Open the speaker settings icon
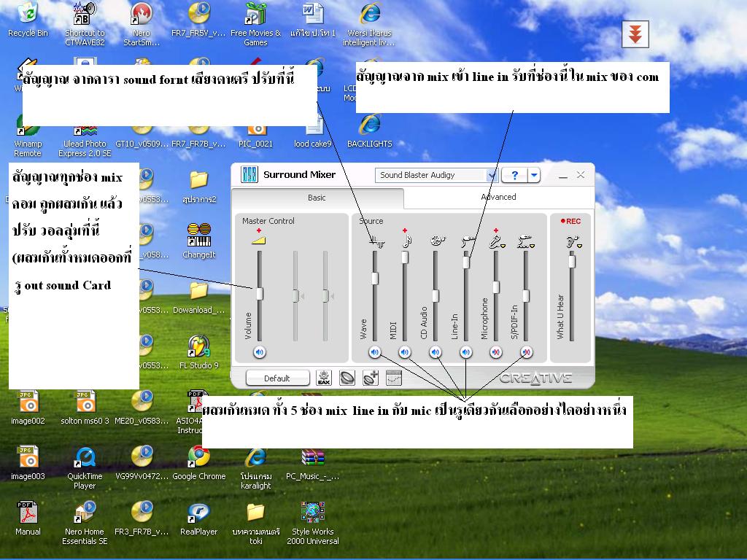This screenshot has height=560, width=747. tap(347, 378)
